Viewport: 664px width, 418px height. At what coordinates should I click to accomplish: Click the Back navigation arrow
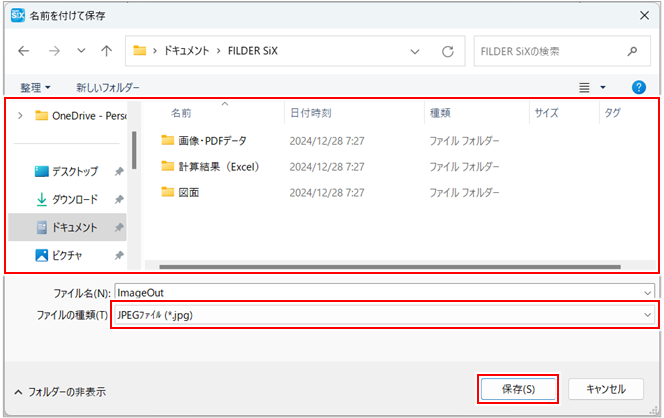tap(24, 50)
